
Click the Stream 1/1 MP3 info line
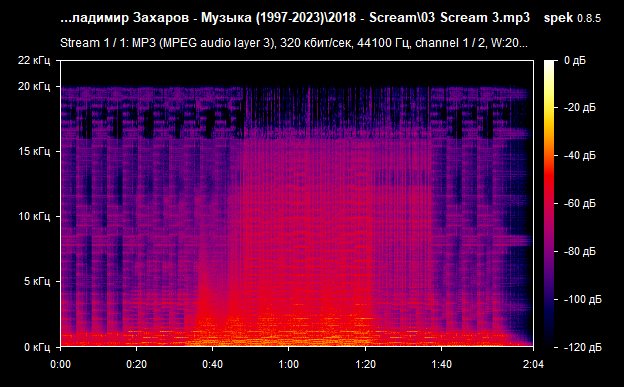(x=294, y=43)
